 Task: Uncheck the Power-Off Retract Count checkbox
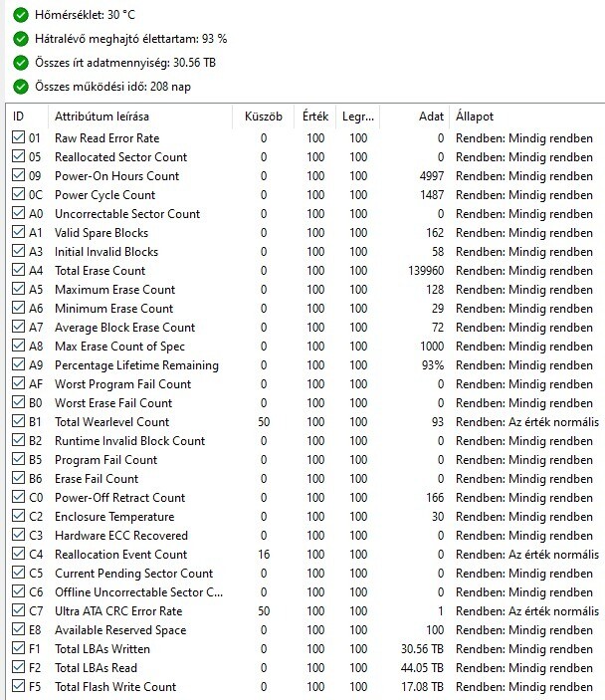(x=18, y=497)
